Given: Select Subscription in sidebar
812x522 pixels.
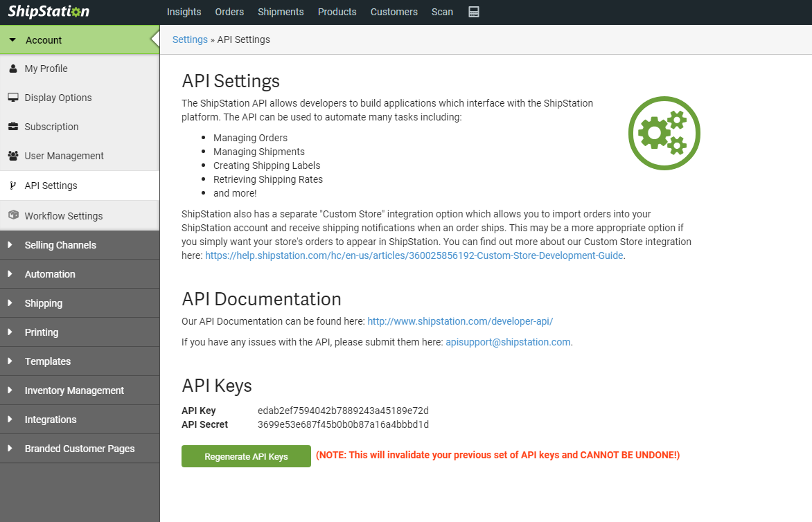Looking at the screenshot, I should click(x=80, y=126).
